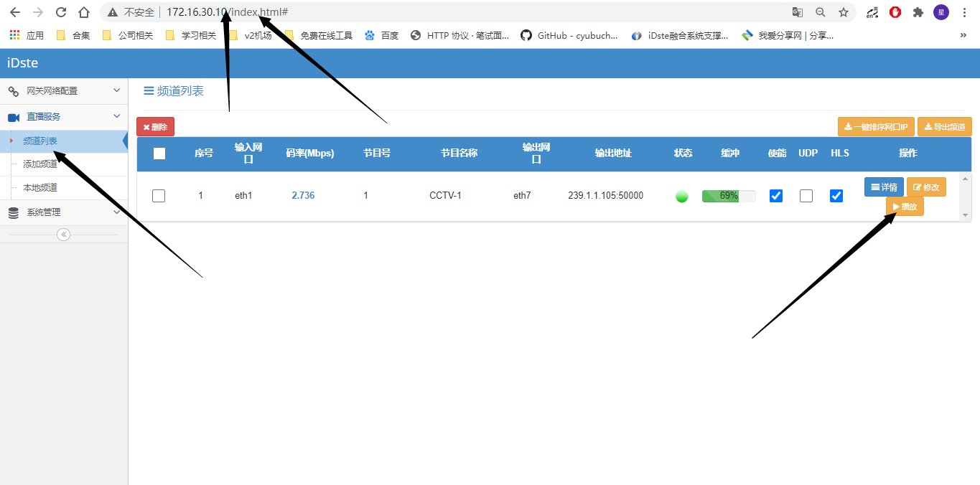Open the browser extensions puzzle icon

918,12
